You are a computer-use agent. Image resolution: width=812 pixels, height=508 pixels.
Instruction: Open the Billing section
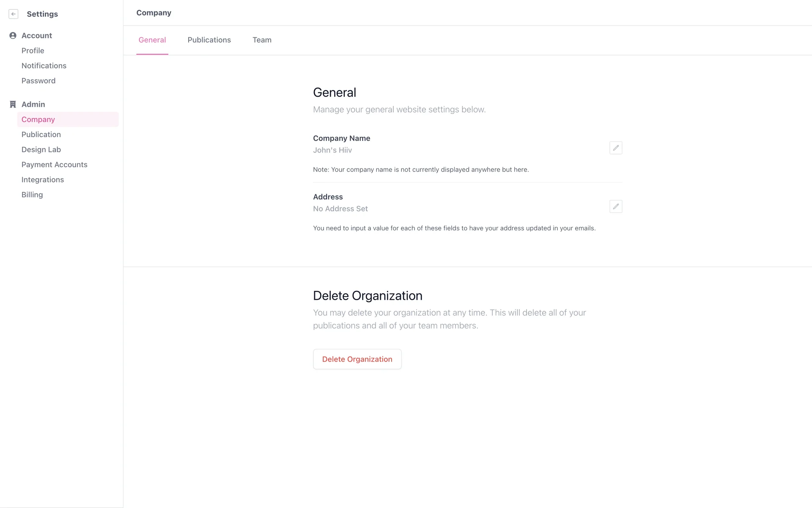coord(32,195)
